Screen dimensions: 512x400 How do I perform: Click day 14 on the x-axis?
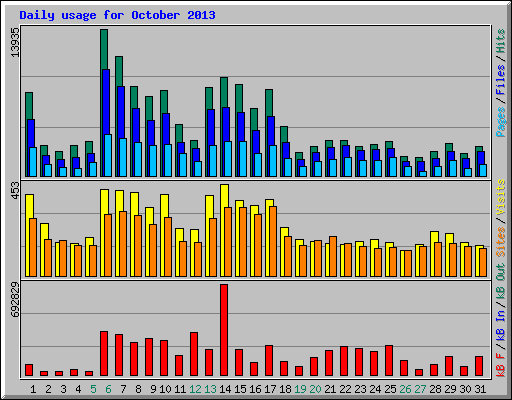click(x=225, y=389)
